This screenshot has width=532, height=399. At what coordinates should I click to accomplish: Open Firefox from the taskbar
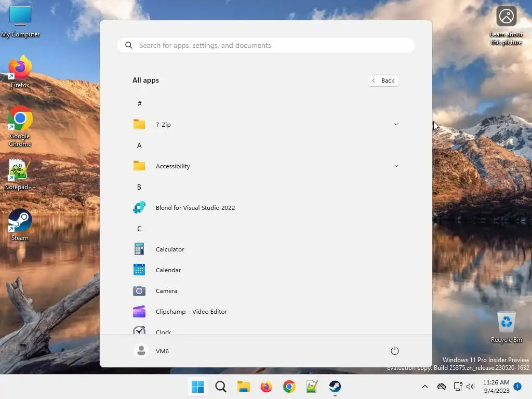click(x=267, y=387)
